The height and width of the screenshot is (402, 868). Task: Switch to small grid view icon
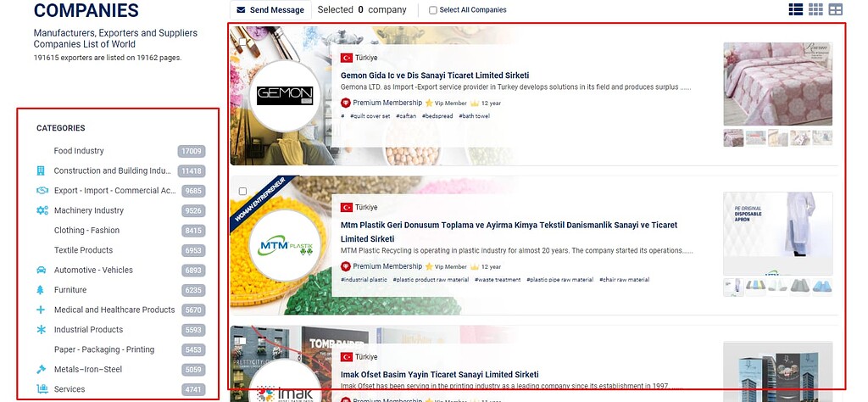(815, 9)
